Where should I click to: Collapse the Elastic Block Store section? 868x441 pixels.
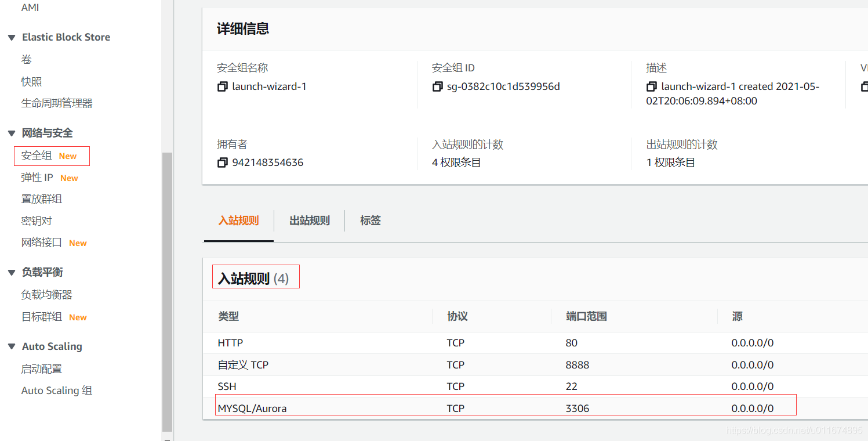click(x=11, y=37)
